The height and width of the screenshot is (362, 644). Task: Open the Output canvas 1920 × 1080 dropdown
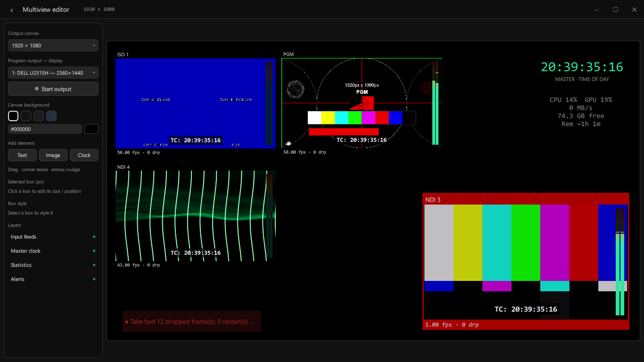point(53,45)
